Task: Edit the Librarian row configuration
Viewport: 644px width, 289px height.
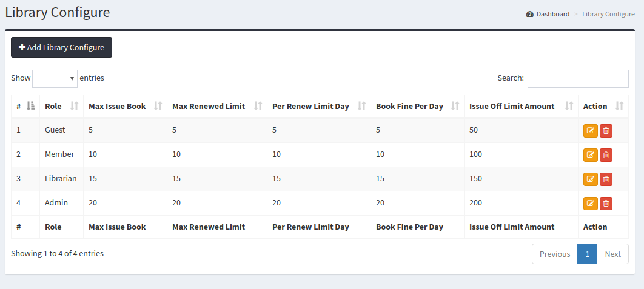Action: pos(590,179)
